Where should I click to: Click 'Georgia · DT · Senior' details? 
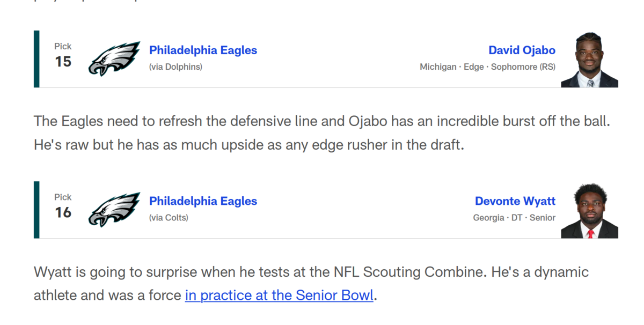pos(514,218)
